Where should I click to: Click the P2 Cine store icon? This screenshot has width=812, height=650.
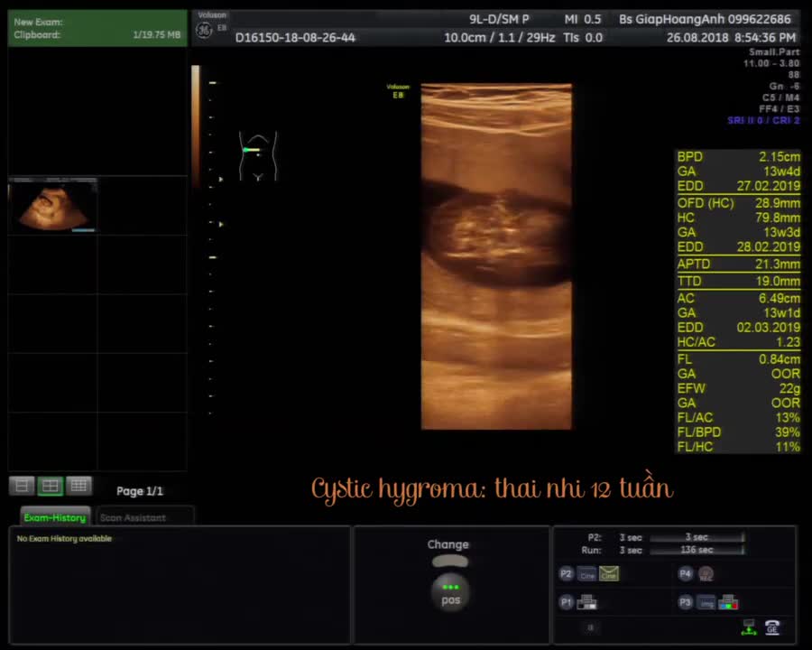(587, 574)
